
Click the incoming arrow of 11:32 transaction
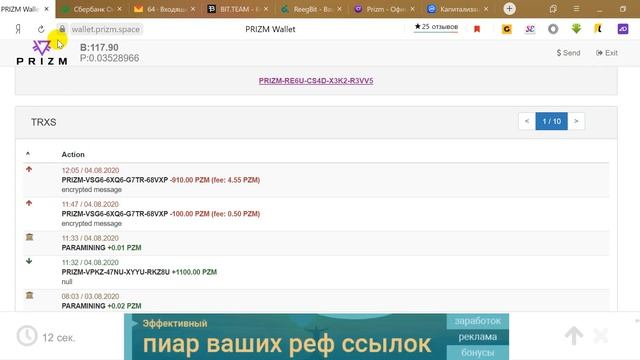point(29,261)
